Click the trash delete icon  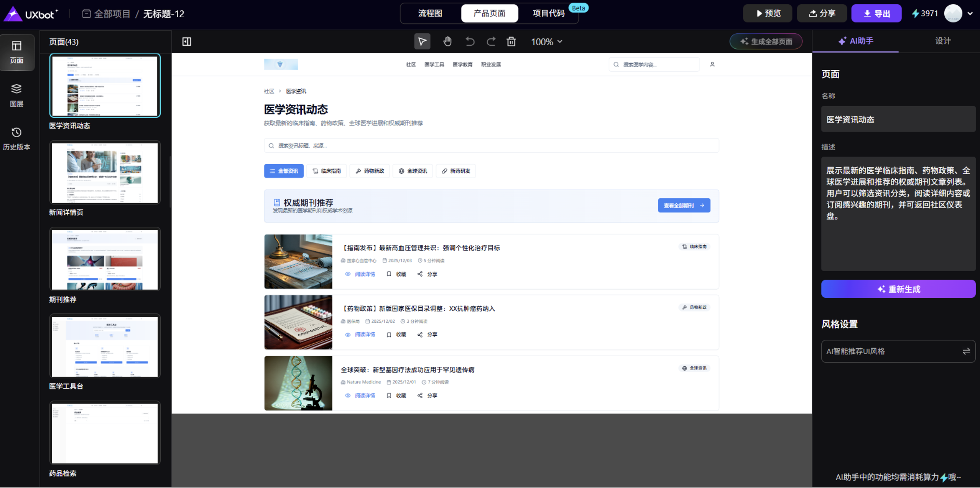(x=511, y=41)
